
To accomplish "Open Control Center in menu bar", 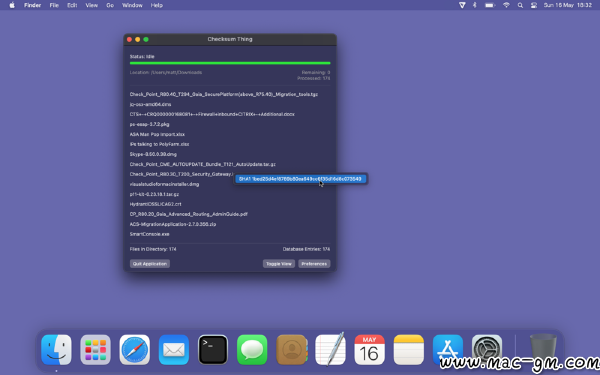I will [x=534, y=5].
